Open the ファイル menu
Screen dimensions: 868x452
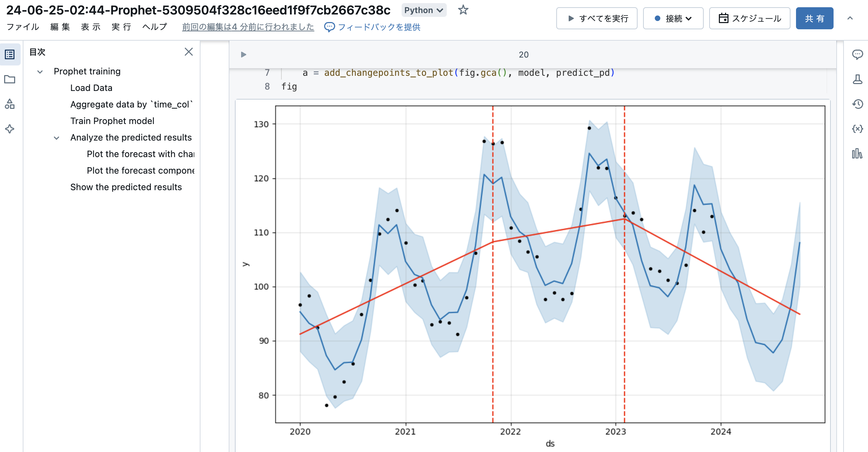(23, 27)
